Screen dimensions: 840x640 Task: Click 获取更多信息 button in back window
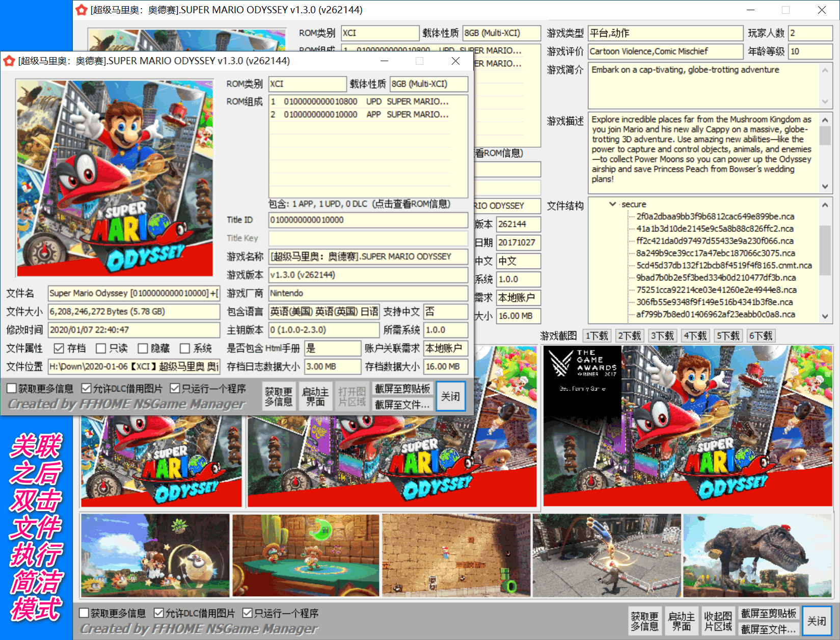(x=645, y=621)
